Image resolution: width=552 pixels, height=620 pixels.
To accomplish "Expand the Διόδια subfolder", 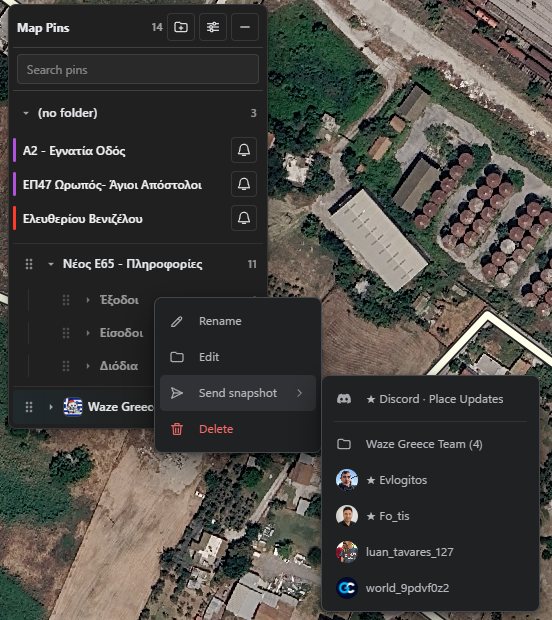I will 88,366.
